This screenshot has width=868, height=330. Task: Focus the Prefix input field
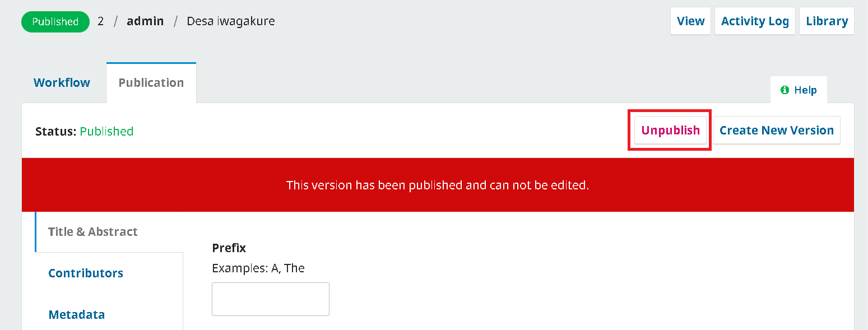(270, 299)
